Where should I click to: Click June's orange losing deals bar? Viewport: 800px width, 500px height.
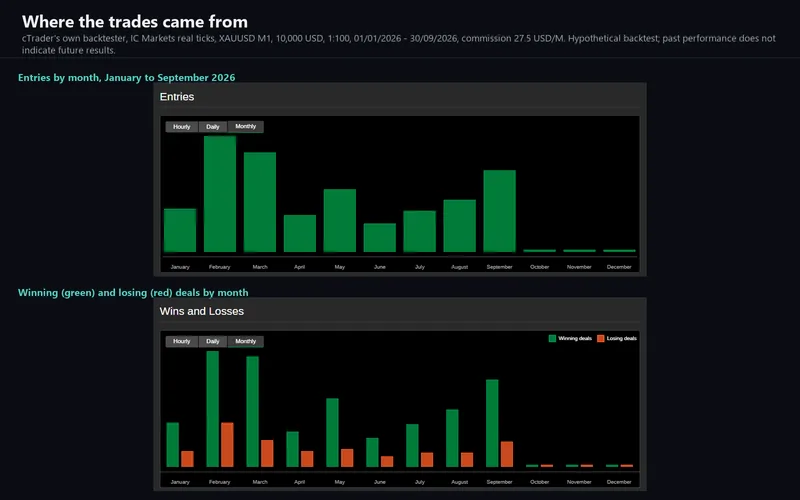coord(387,462)
